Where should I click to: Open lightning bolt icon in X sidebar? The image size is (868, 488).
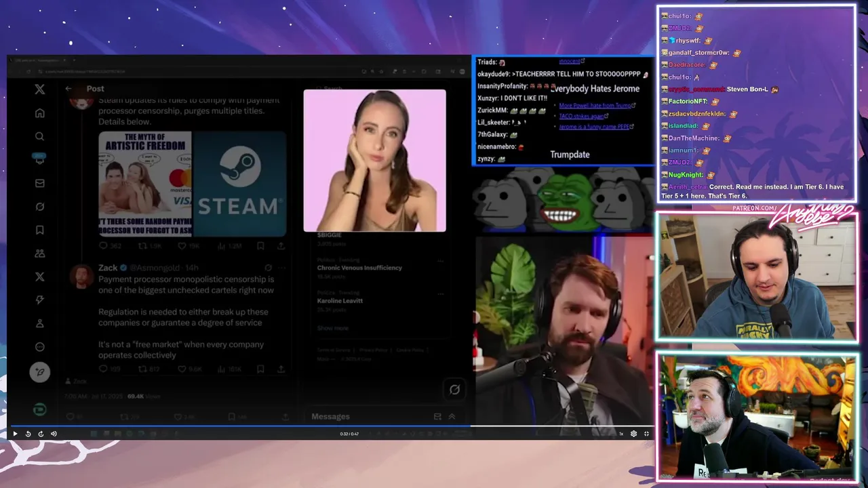[x=40, y=300]
